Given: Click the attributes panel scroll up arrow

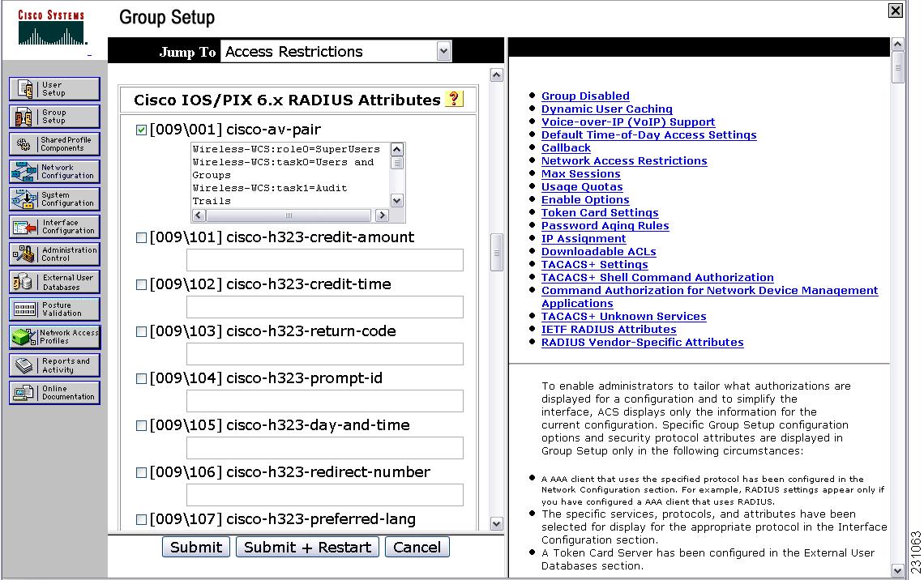Looking at the screenshot, I should point(497,75).
